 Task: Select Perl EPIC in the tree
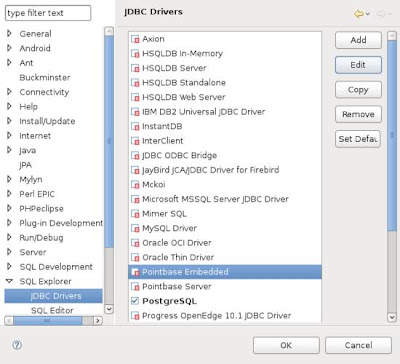(x=37, y=194)
